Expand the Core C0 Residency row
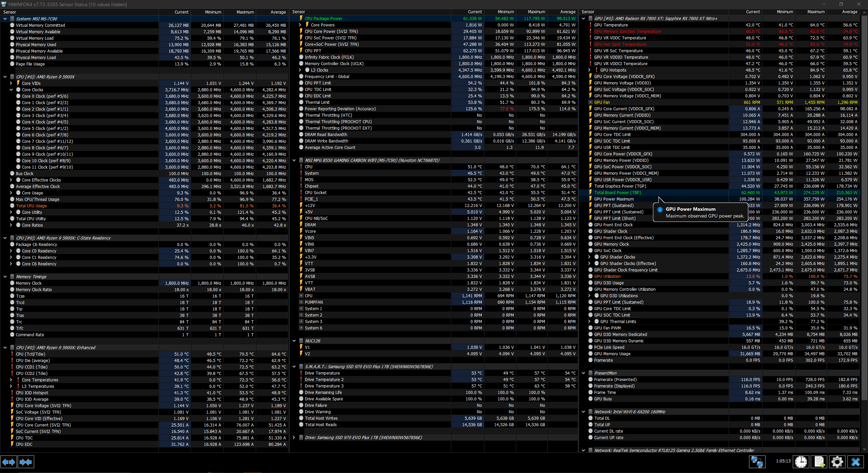 coord(11,251)
